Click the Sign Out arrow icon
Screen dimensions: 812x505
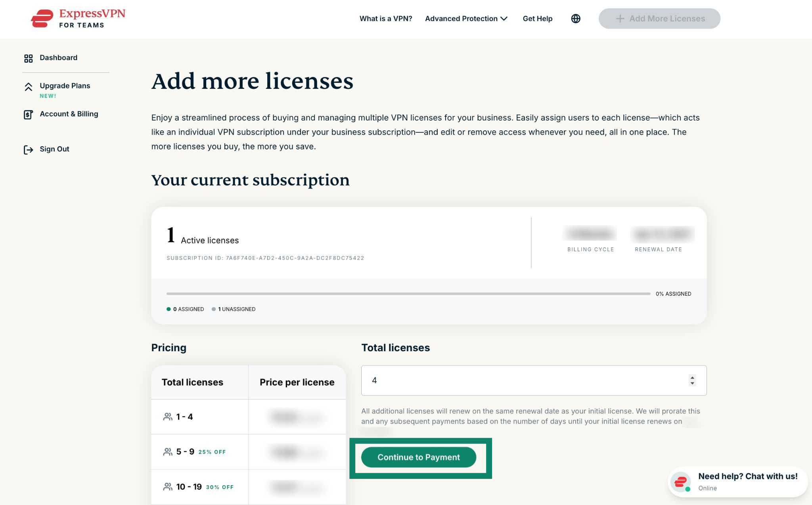click(x=28, y=149)
